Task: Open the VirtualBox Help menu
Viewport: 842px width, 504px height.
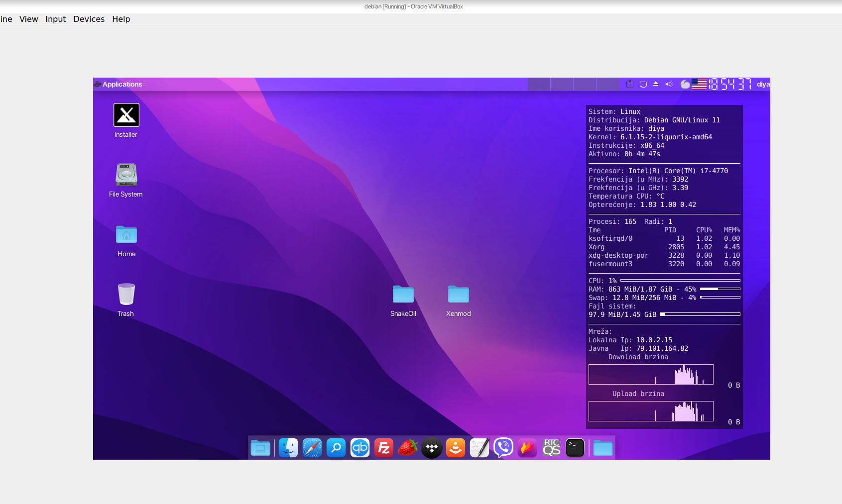Action: (121, 19)
